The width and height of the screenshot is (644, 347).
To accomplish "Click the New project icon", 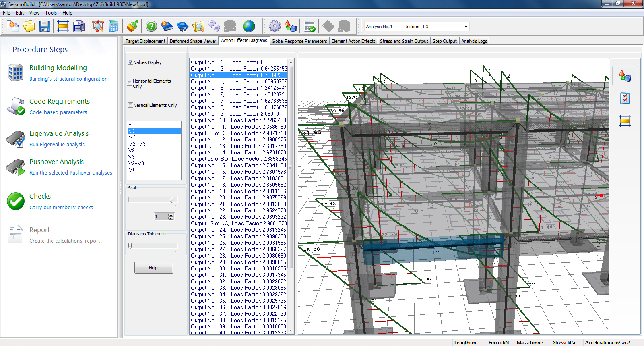I will 13,27.
